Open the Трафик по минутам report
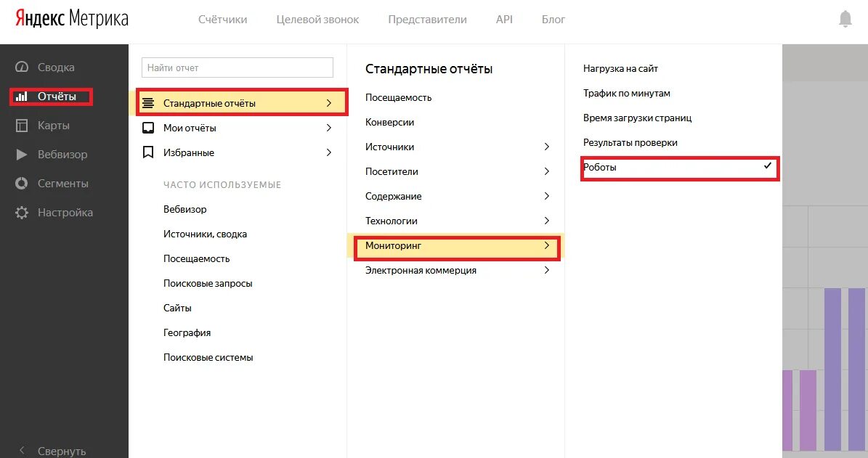This screenshot has width=868, height=458. [x=627, y=93]
